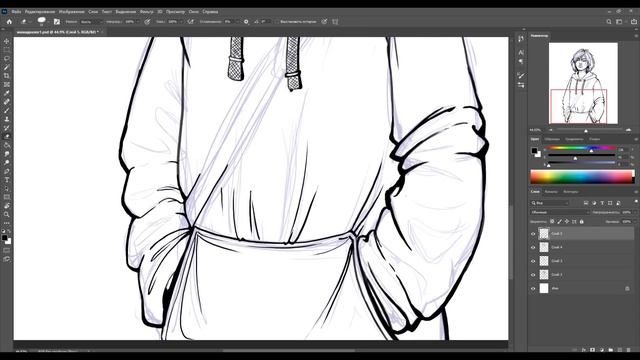This screenshot has height=360, width=640.
Task: Select the Hand tool
Action: [x=7, y=206]
